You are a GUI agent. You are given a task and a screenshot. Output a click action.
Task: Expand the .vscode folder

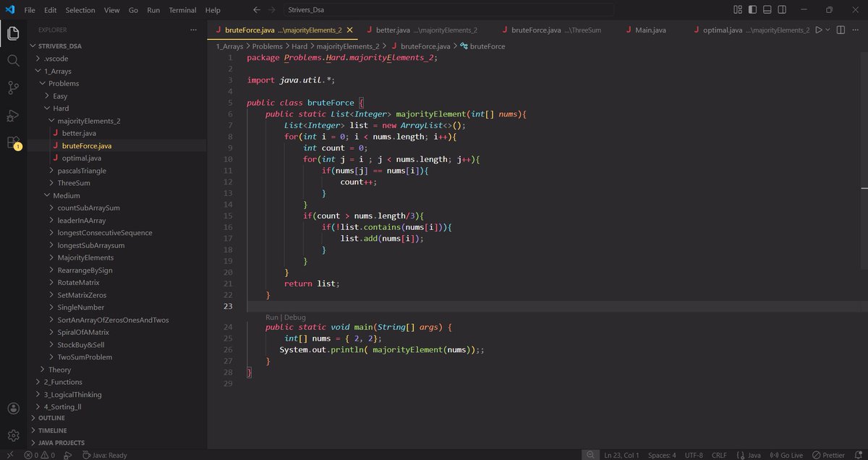[x=56, y=58]
